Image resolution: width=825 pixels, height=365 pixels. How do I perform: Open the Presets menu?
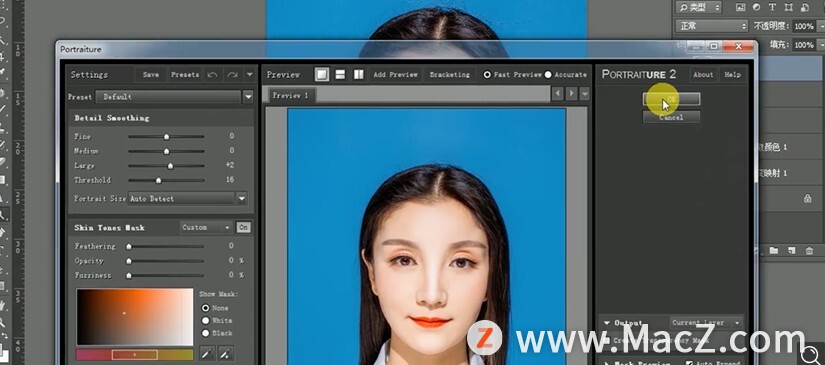[185, 75]
